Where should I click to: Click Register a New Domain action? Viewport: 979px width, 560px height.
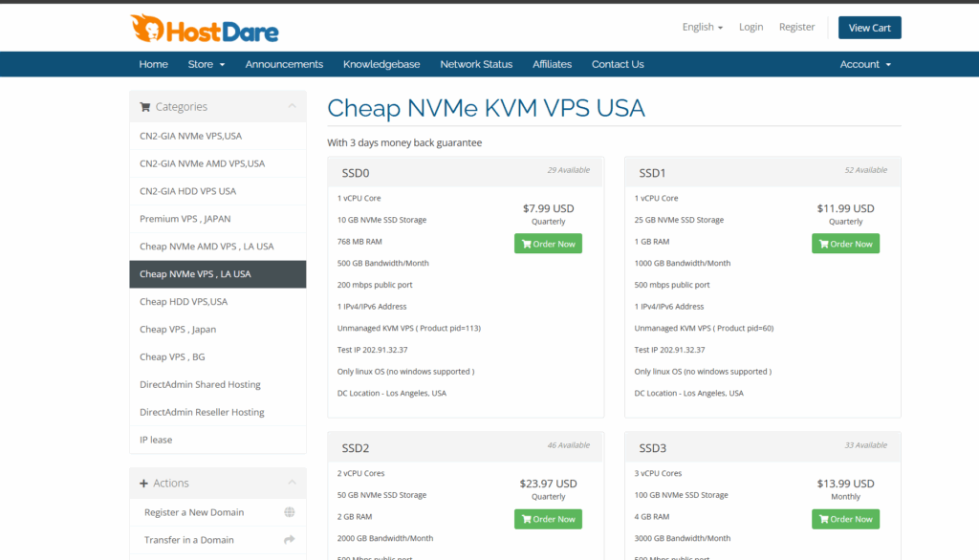[x=218, y=512]
